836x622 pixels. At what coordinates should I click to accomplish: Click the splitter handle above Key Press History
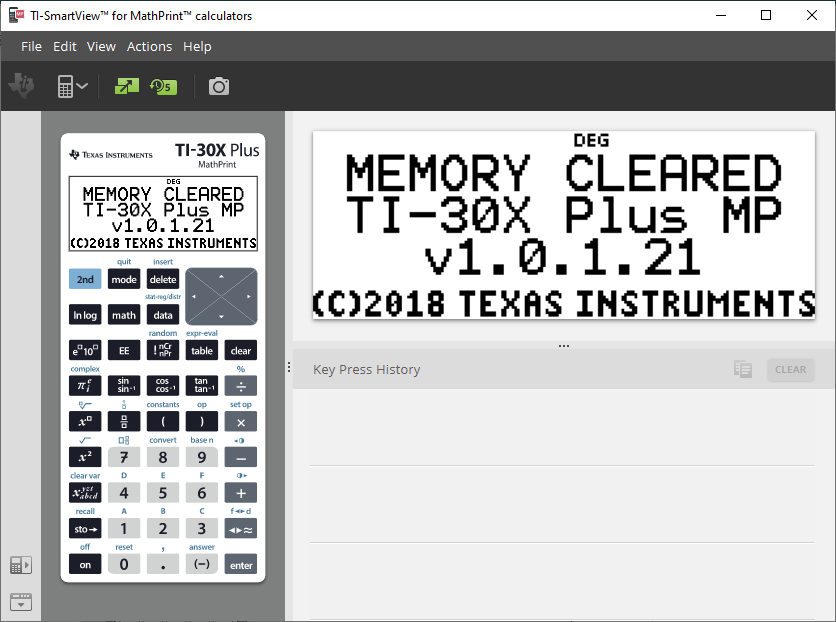[564, 346]
